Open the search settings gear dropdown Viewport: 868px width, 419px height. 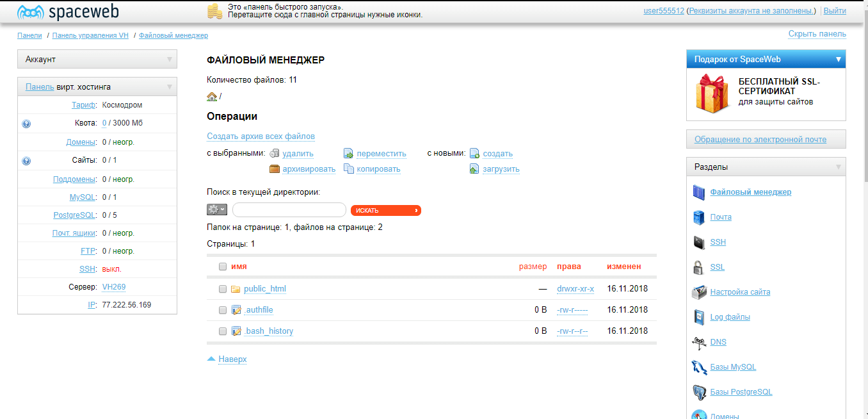(217, 209)
